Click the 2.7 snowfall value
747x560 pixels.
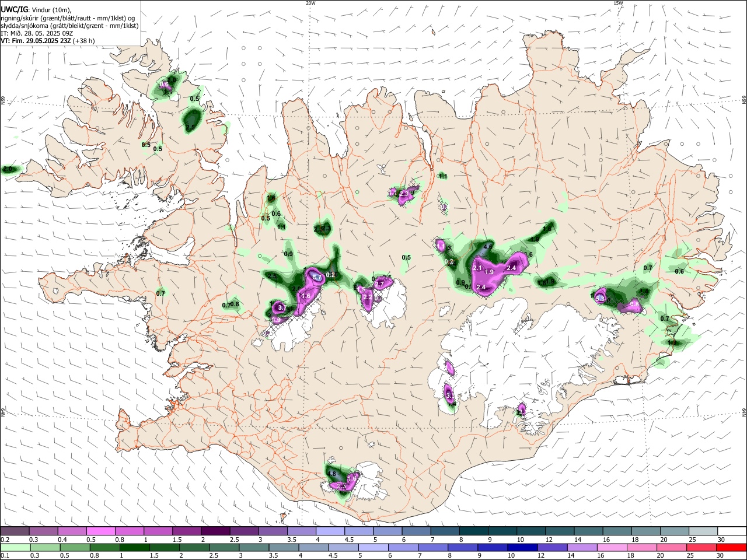379,284
